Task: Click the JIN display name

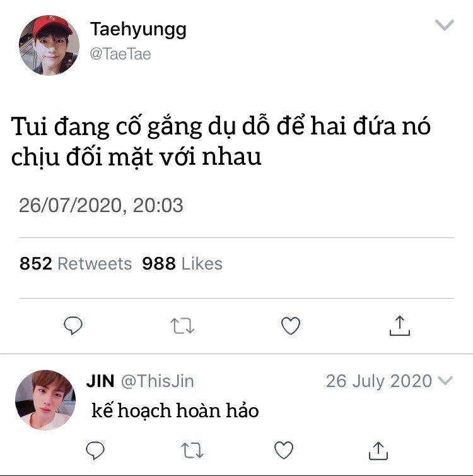Action: point(100,381)
